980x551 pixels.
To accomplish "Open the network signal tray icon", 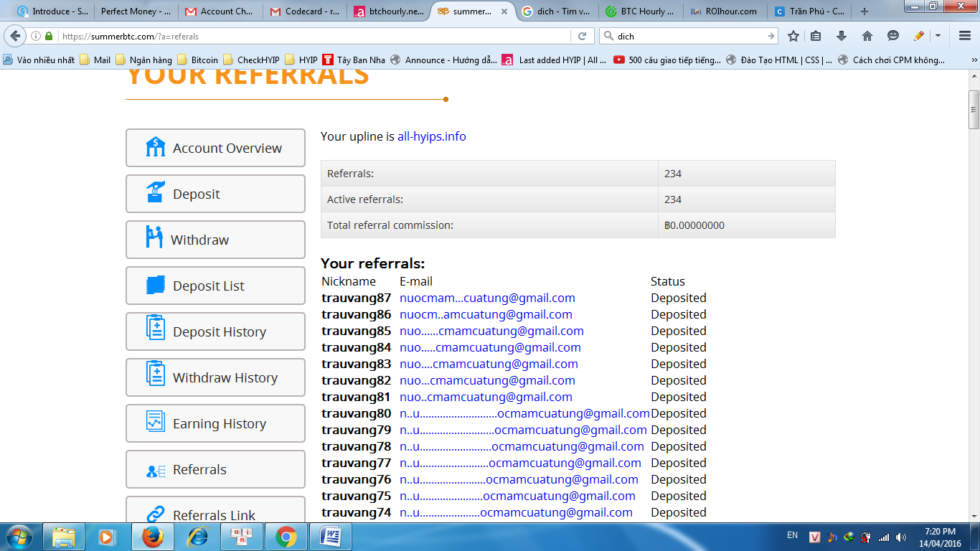I will tap(884, 537).
